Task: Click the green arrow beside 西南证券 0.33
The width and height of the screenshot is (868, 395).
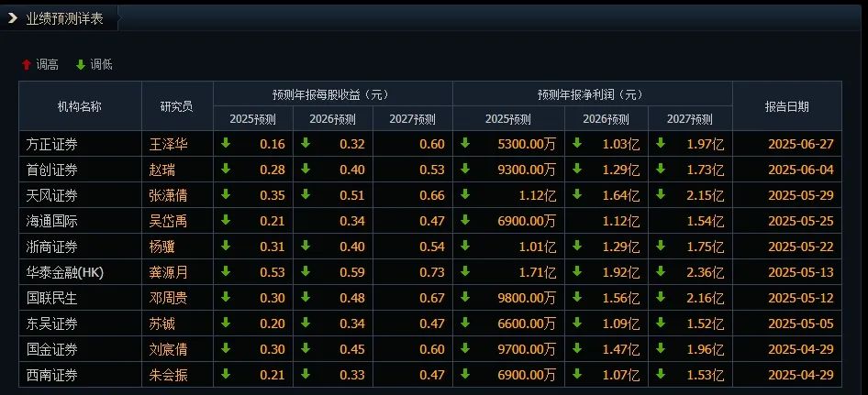Action: point(306,374)
